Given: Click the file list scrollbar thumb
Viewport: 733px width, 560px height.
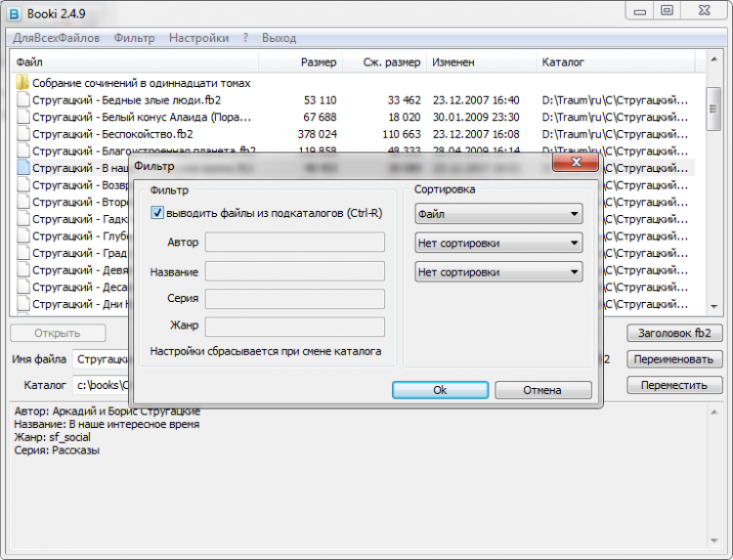Looking at the screenshot, I should tap(713, 108).
